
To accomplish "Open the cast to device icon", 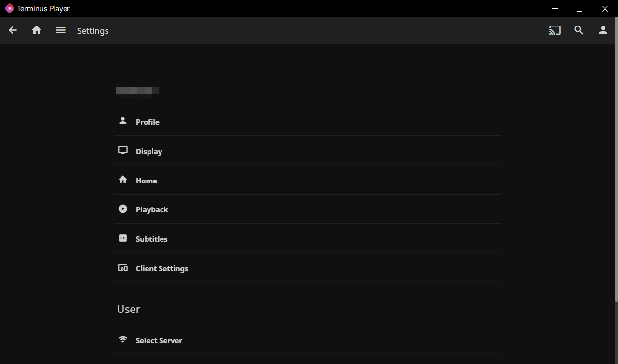I will tap(555, 30).
